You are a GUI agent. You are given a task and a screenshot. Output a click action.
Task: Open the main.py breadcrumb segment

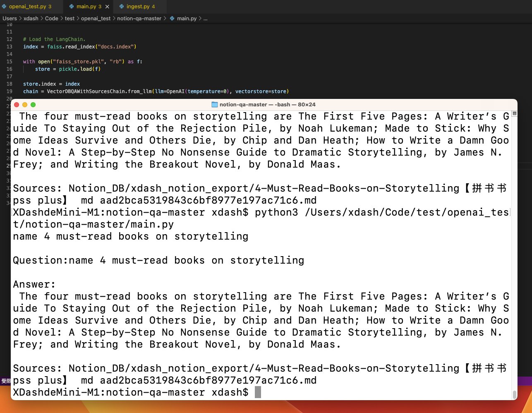[187, 18]
